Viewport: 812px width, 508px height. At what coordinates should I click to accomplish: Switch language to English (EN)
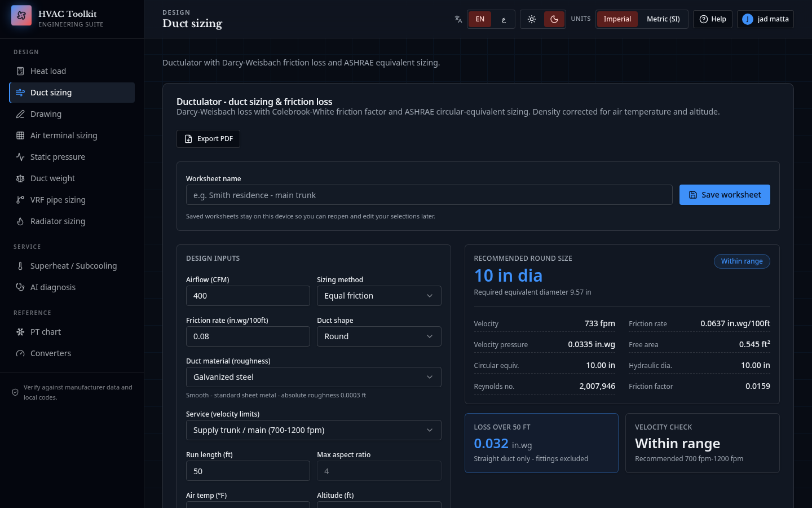[x=480, y=19]
